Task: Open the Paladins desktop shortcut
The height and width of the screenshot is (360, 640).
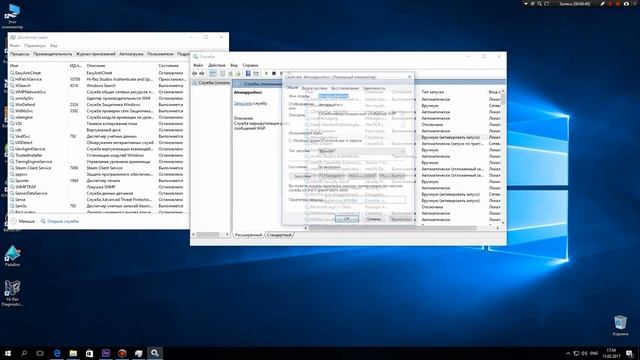Action: [12, 256]
